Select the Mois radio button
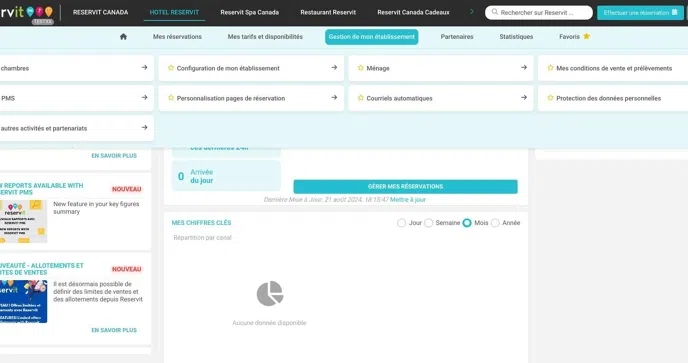 (467, 223)
